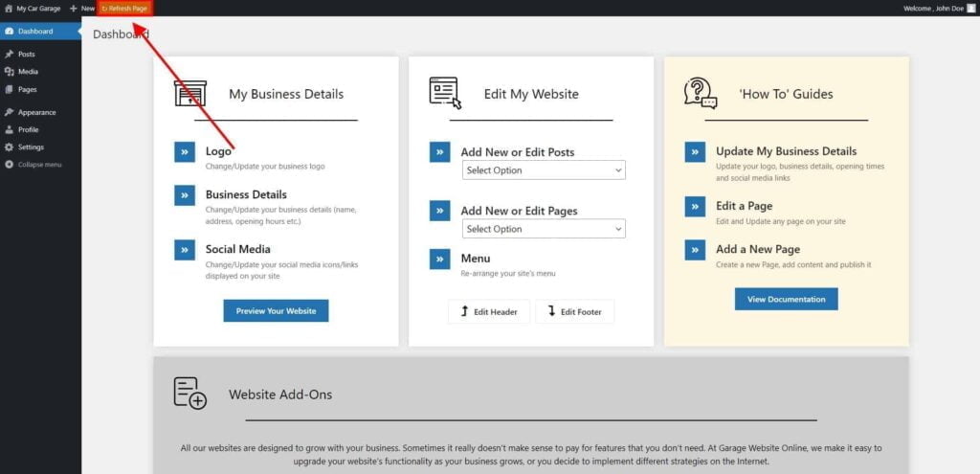The height and width of the screenshot is (474, 980).
Task: Click the pushpin icon beside Posts
Action: pos(9,55)
